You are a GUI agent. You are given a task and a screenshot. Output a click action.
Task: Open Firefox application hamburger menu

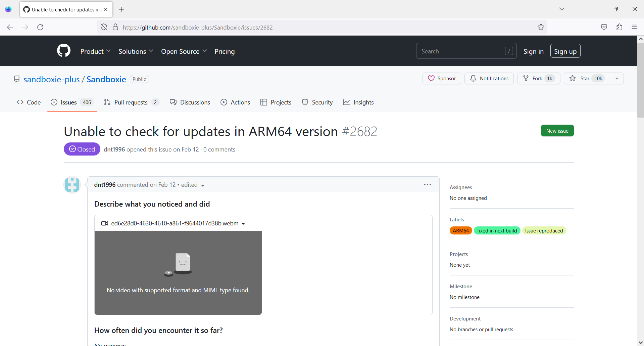pyautogui.click(x=634, y=27)
